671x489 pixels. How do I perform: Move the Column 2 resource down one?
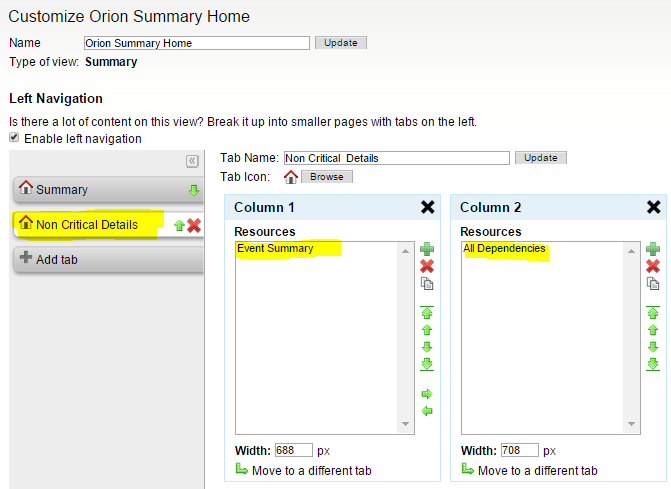pyautogui.click(x=653, y=347)
